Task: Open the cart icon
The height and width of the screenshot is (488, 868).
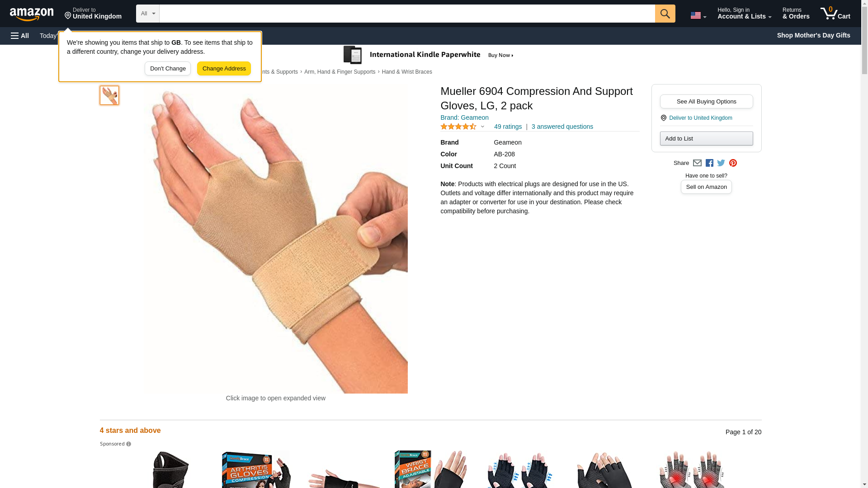Action: point(835,14)
